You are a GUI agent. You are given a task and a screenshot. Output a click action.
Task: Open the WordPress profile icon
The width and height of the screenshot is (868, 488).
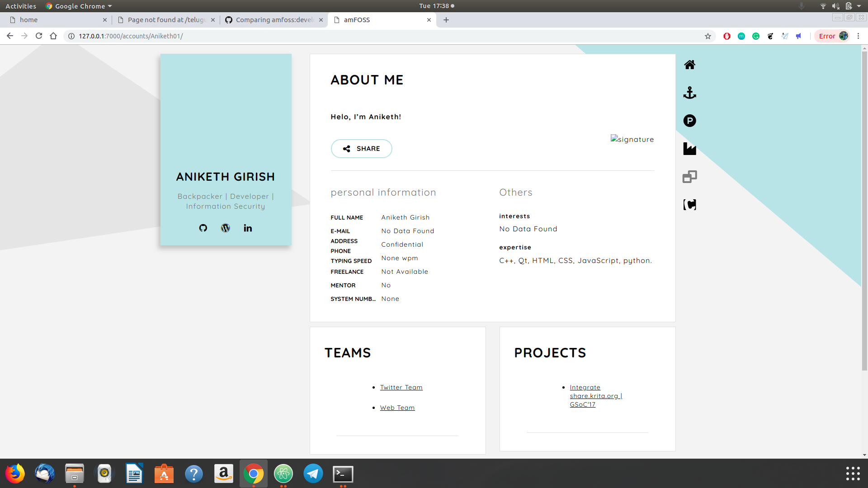pyautogui.click(x=225, y=228)
